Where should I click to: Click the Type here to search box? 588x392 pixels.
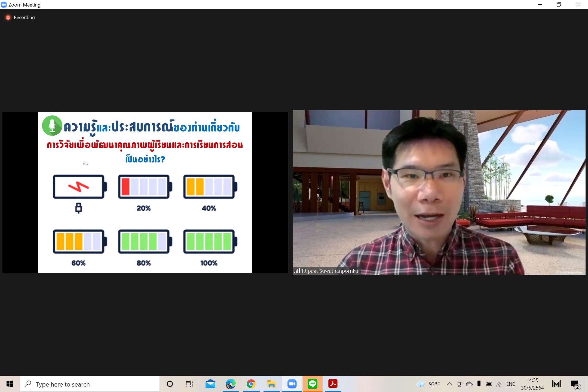pyautogui.click(x=90, y=384)
